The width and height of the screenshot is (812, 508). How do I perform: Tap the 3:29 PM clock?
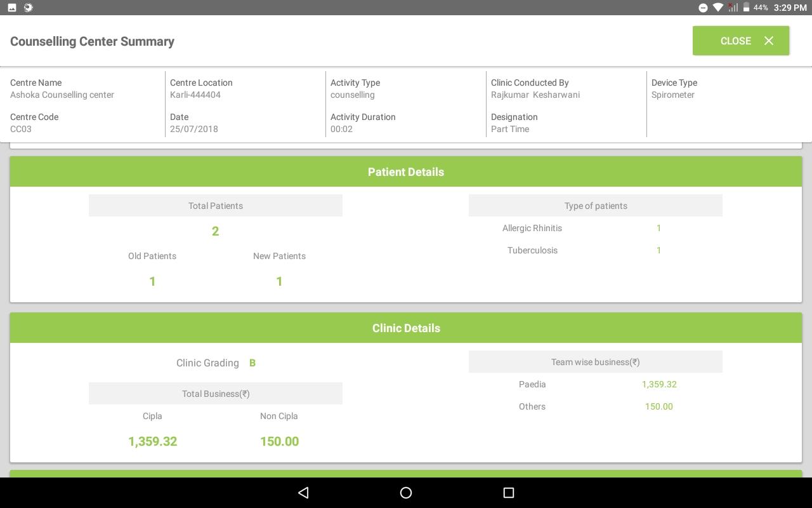790,8
